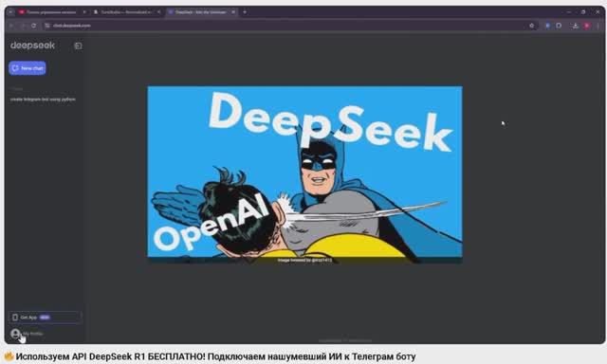The image size is (607, 364).
Task: Open the video title below the screenshot
Action: tap(215, 356)
